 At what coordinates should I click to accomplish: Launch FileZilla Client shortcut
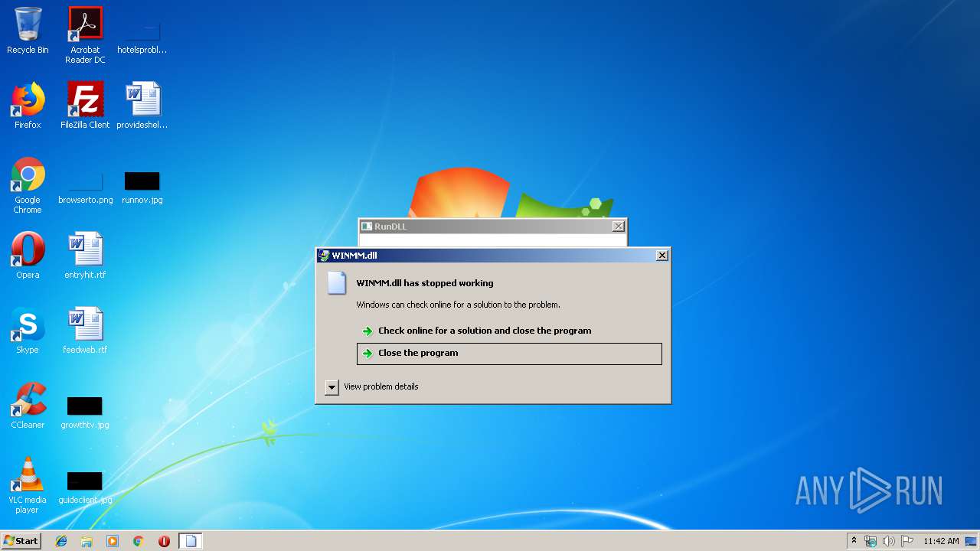point(85,106)
